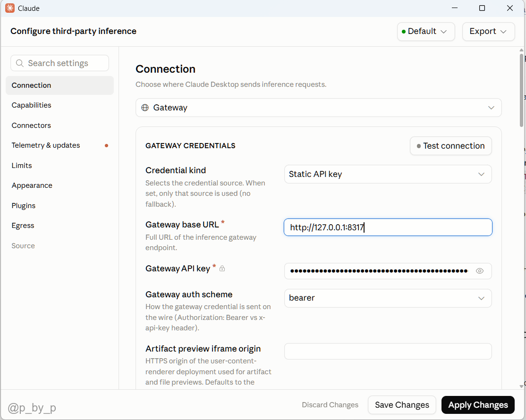Select the Connection settings section
526x420 pixels.
pos(59,85)
